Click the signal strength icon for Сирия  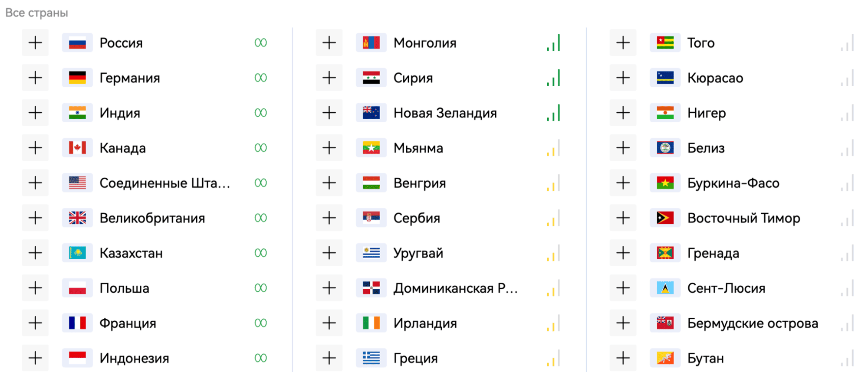(x=553, y=78)
